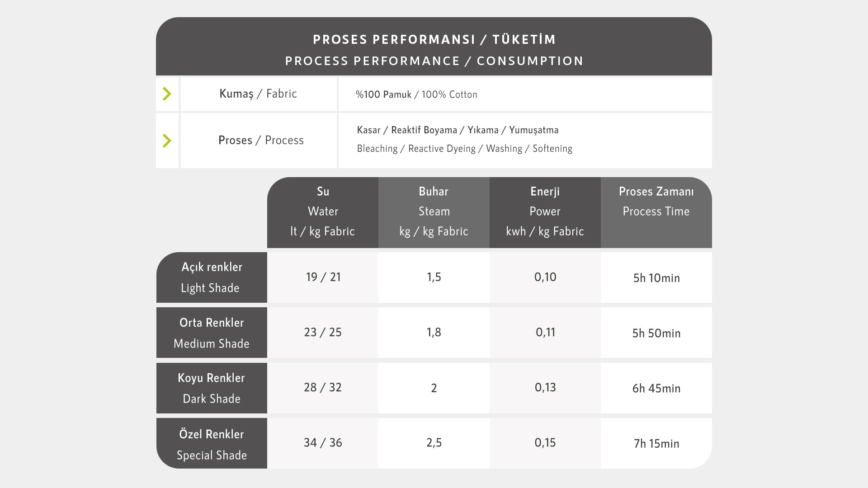Select the Özel Renkler Special Shade row
Image resolution: width=868 pixels, height=488 pixels.
click(211, 444)
